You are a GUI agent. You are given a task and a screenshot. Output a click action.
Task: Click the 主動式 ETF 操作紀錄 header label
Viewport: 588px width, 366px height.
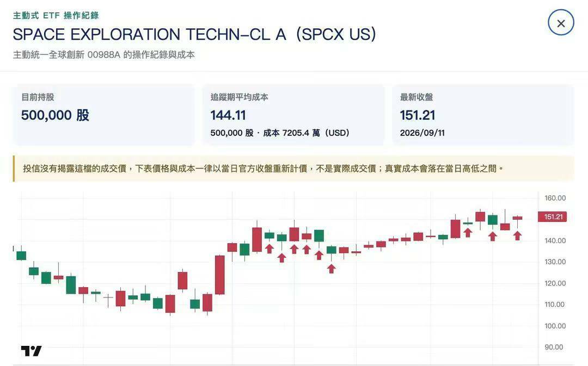[56, 15]
